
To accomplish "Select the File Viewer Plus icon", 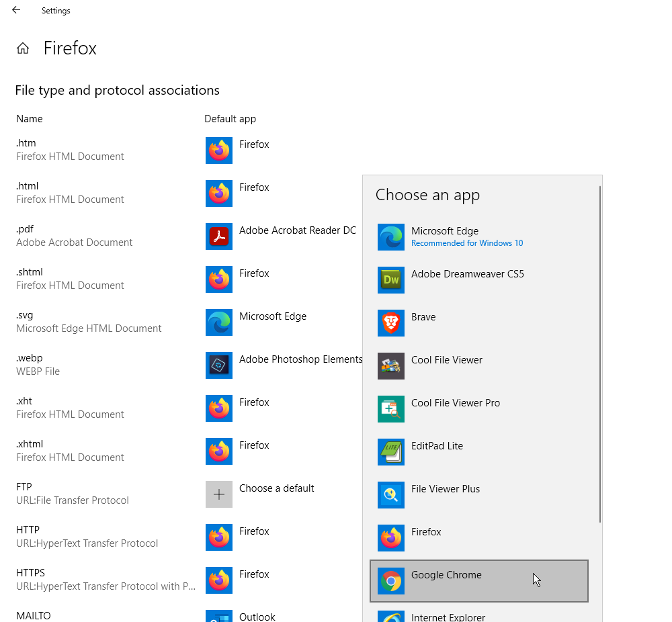I will [391, 495].
